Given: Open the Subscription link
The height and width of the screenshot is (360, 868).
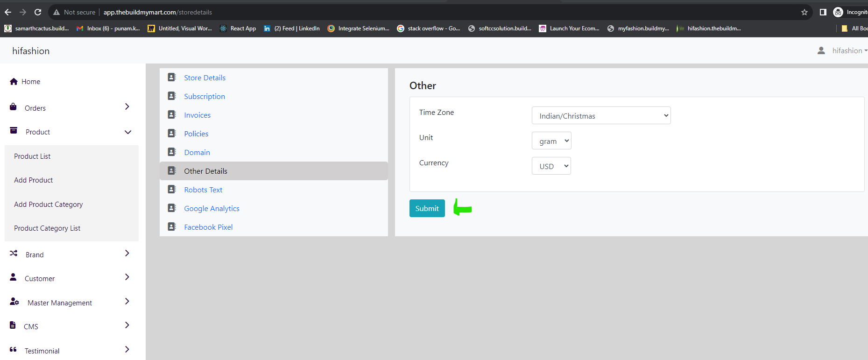Looking at the screenshot, I should coord(205,96).
